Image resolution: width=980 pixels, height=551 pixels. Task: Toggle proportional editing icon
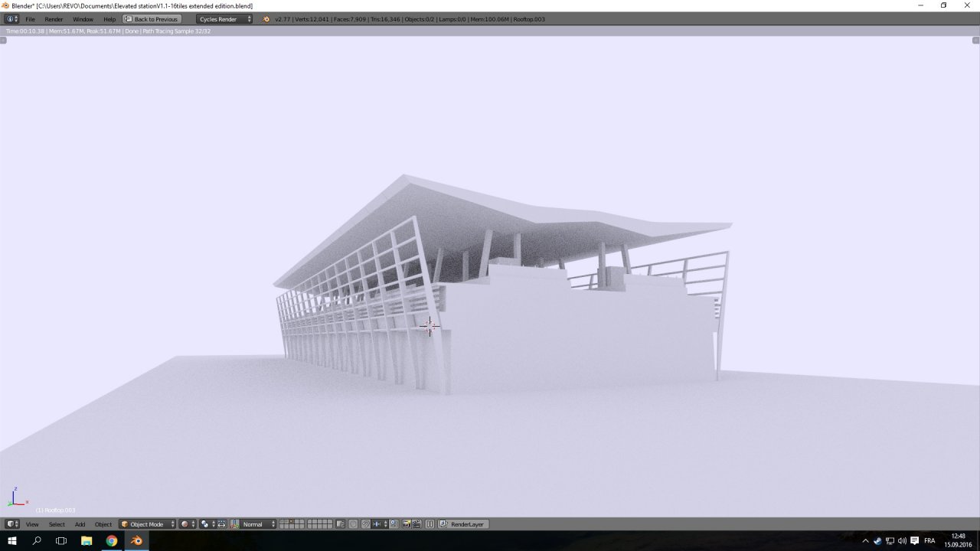point(353,524)
